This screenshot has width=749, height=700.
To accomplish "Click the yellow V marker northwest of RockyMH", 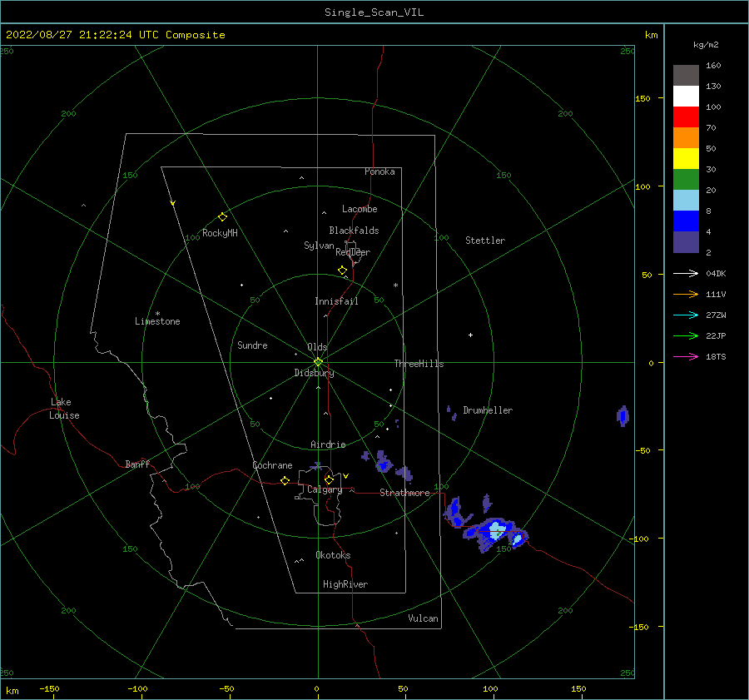I will click(173, 203).
